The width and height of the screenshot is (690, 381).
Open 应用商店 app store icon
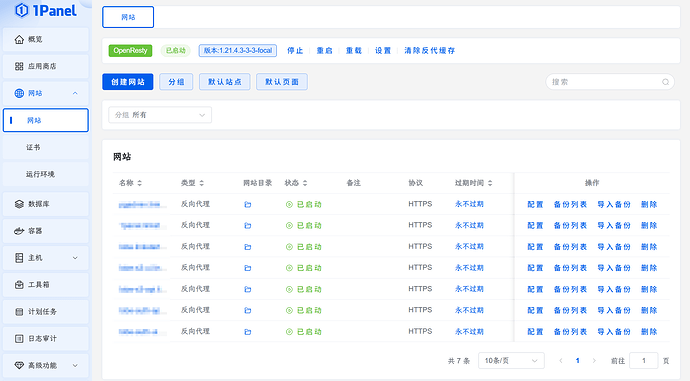[19, 66]
